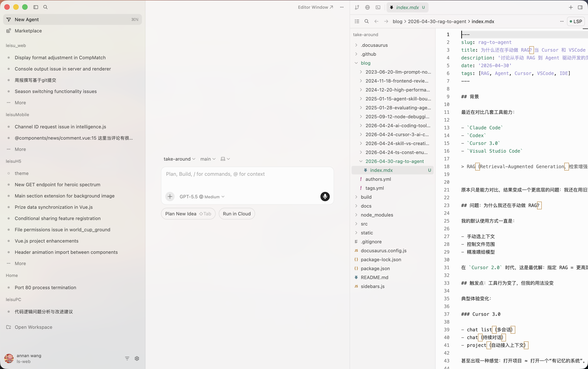The height and width of the screenshot is (369, 588).
Task: Start a New Agent
Action: click(x=73, y=19)
